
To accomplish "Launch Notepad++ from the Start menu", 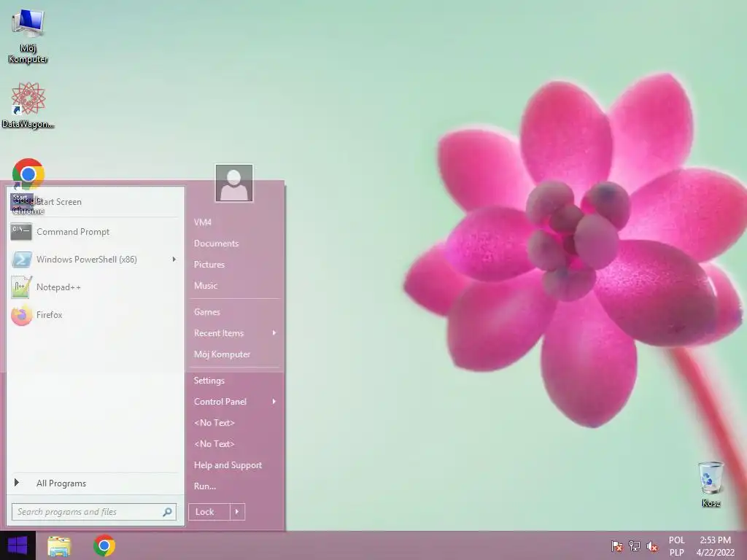I will point(95,287).
